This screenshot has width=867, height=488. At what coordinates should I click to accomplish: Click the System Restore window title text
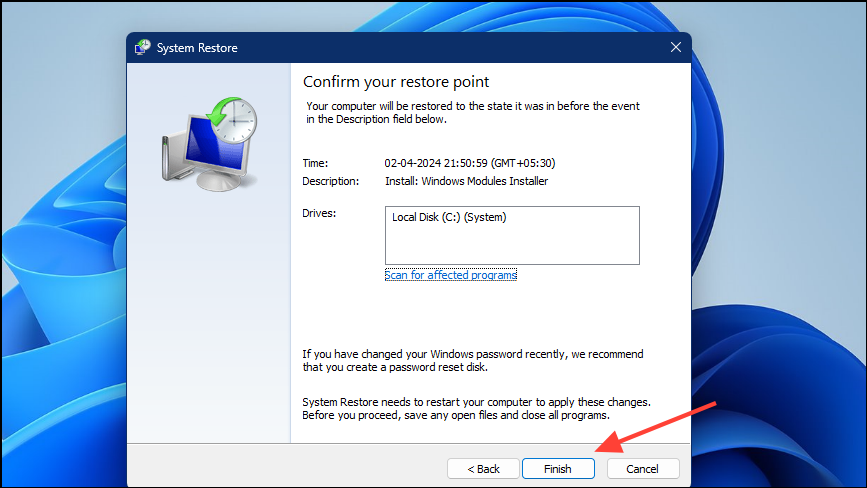coord(197,48)
